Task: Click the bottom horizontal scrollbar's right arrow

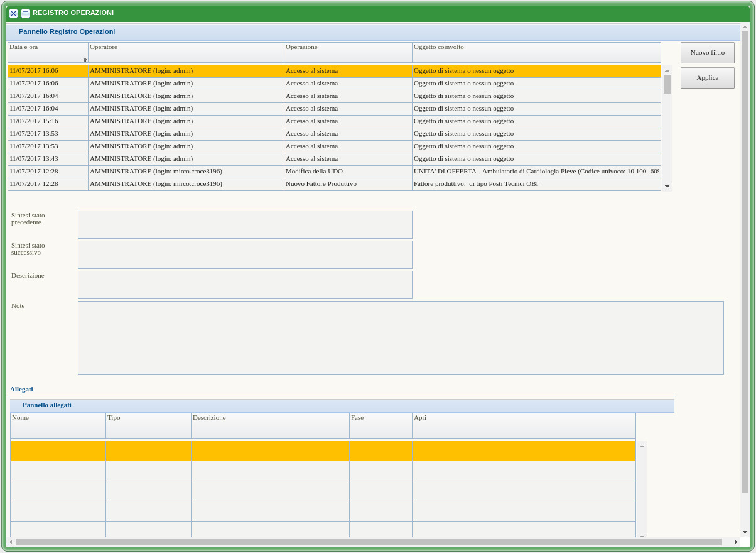Action: (735, 542)
